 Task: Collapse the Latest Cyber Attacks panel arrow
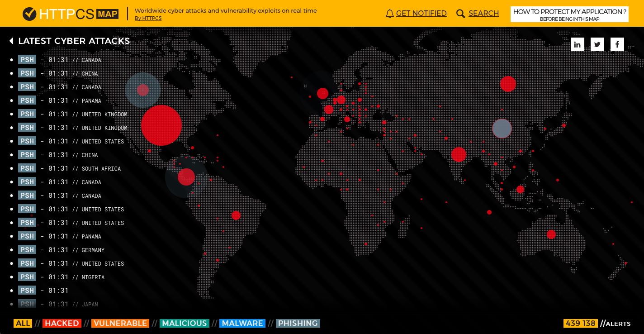point(11,41)
